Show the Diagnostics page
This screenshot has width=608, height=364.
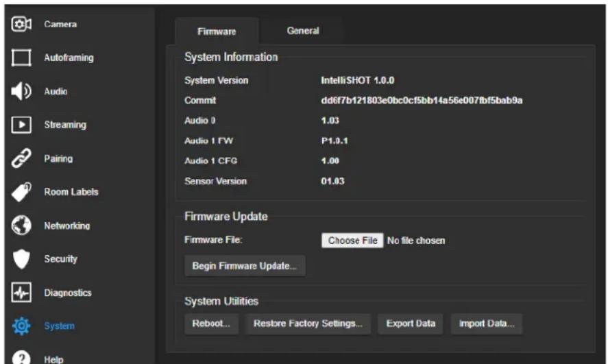click(x=67, y=293)
